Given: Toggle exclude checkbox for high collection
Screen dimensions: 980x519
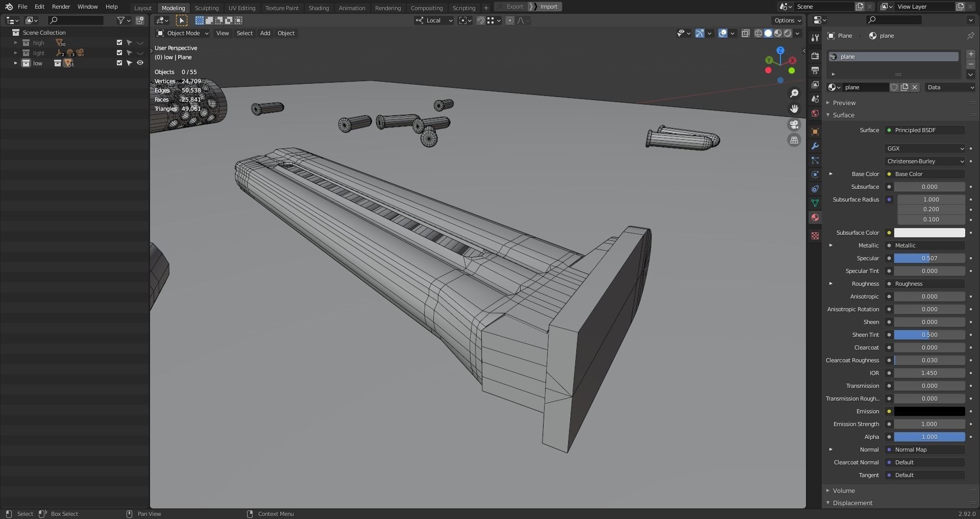Looking at the screenshot, I should click(x=119, y=43).
